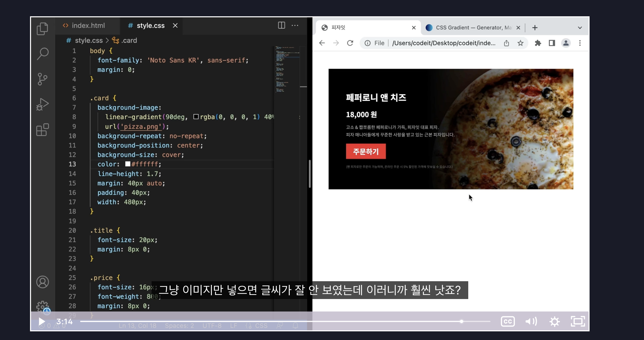Click the 'line-height: 1.7;' line

(129, 174)
